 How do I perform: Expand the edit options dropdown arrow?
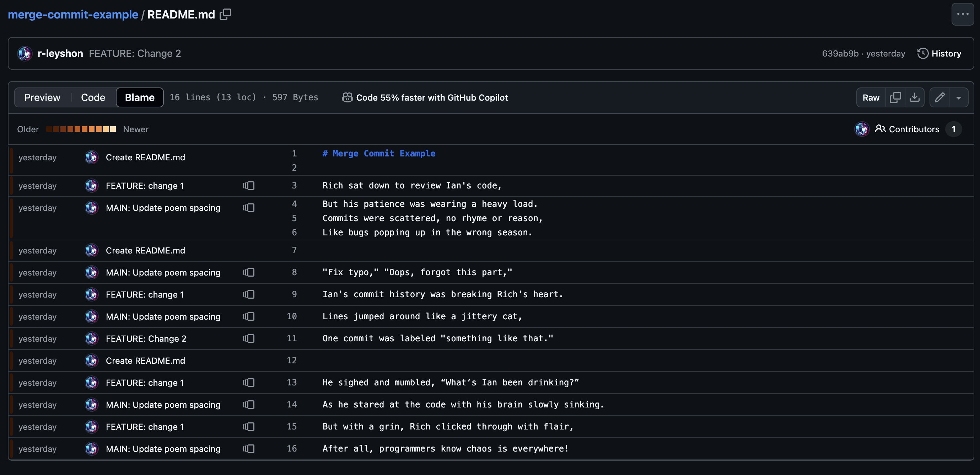(958, 97)
